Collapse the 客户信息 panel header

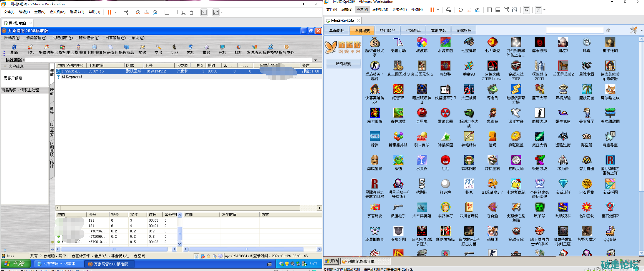coord(5,66)
